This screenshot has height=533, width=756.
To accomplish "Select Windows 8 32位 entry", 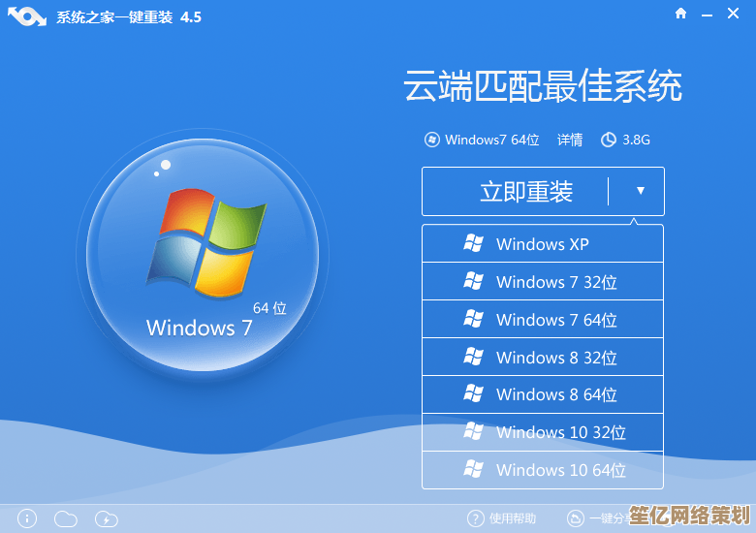I will click(x=543, y=358).
